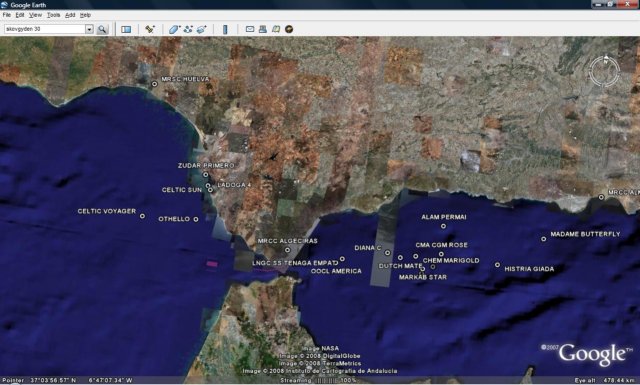Click the add placemark pin icon
Screen dimensions: 640x385
click(150, 29)
